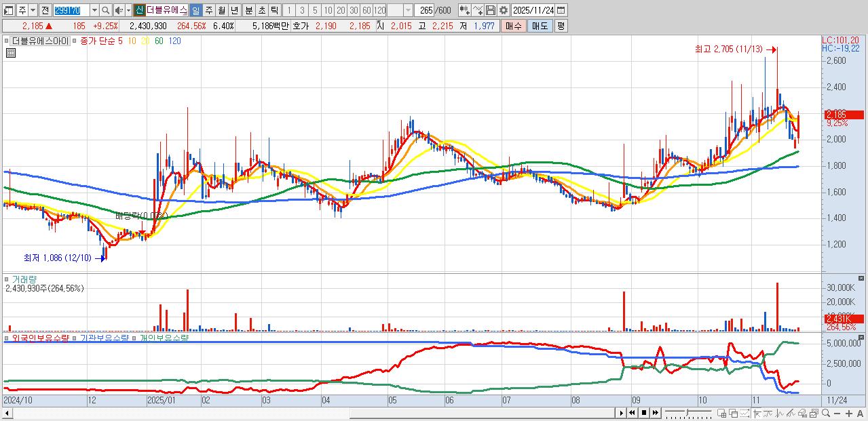Image resolution: width=868 pixels, height=421 pixels.
Task: Click the crosshair cursor tool icon
Action: pyautogui.click(x=757, y=414)
